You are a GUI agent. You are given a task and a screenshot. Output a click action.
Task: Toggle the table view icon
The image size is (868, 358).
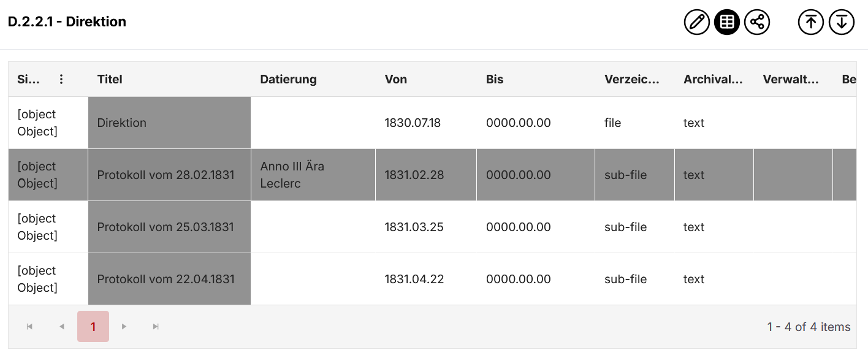tap(727, 22)
